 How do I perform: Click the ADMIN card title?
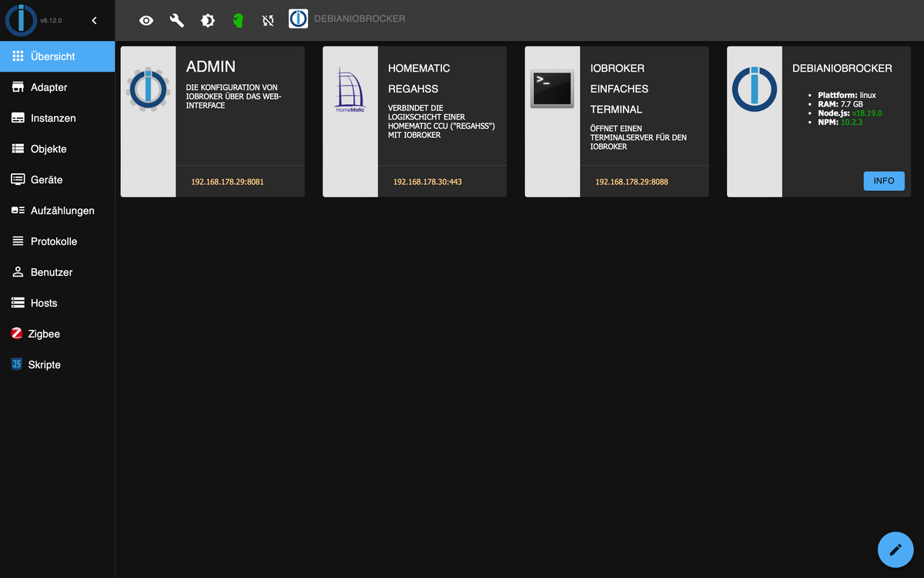click(211, 67)
